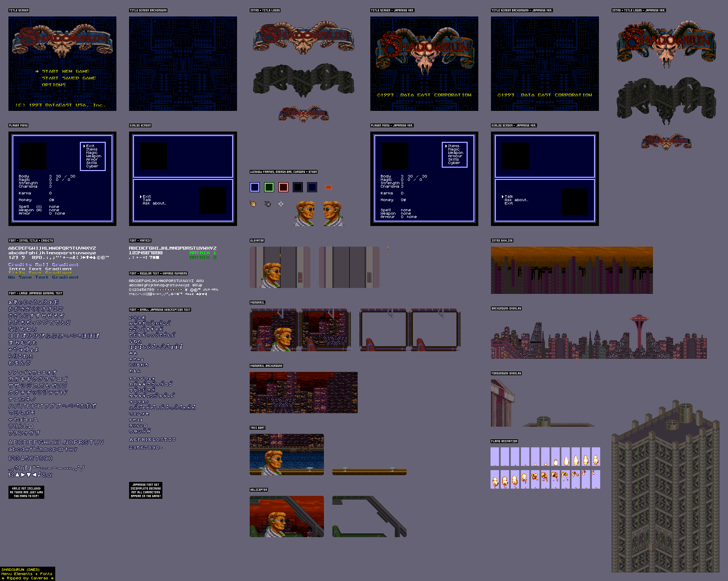Click the 'WINDOW FRAMES, ENERGY BAR, CURSORS + OTHER' label
The height and width of the screenshot is (581, 728).
click(x=284, y=172)
